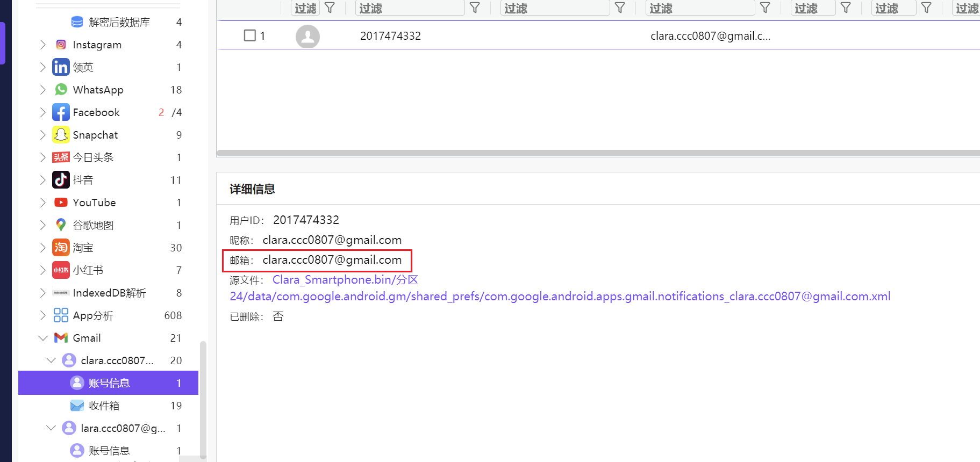This screenshot has width=980, height=462.
Task: Click the Facebook icon in tree
Action: [x=61, y=112]
